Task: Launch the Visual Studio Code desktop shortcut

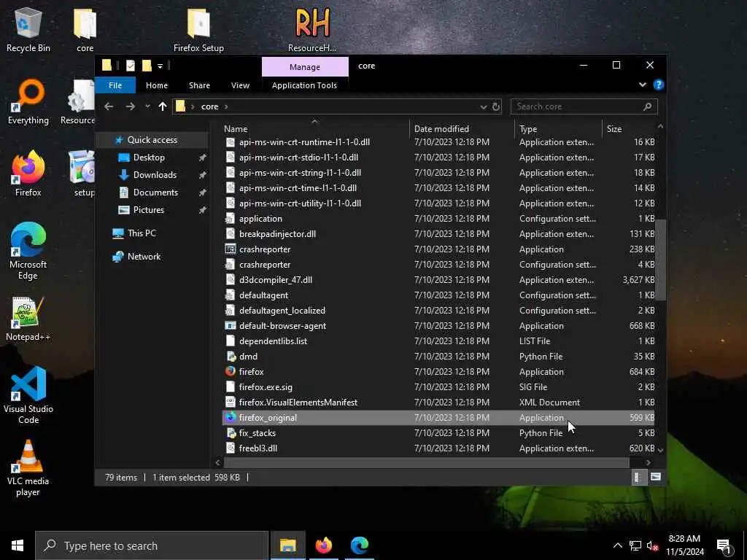Action: pyautogui.click(x=28, y=395)
